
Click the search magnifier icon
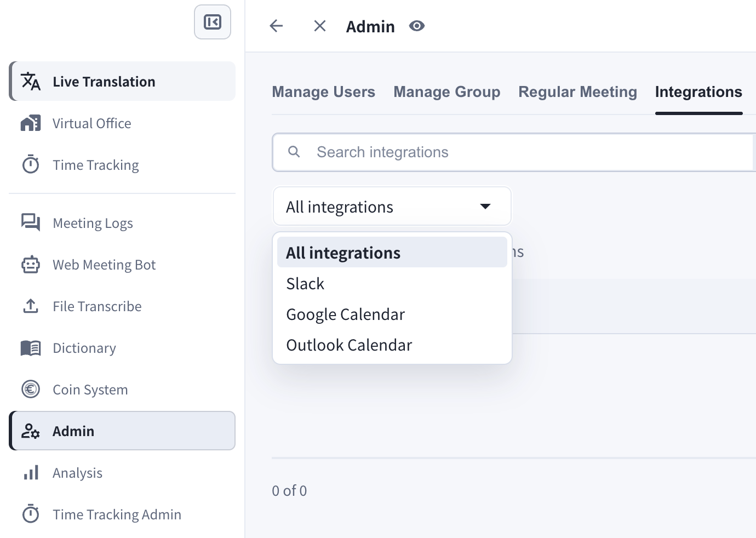(294, 152)
